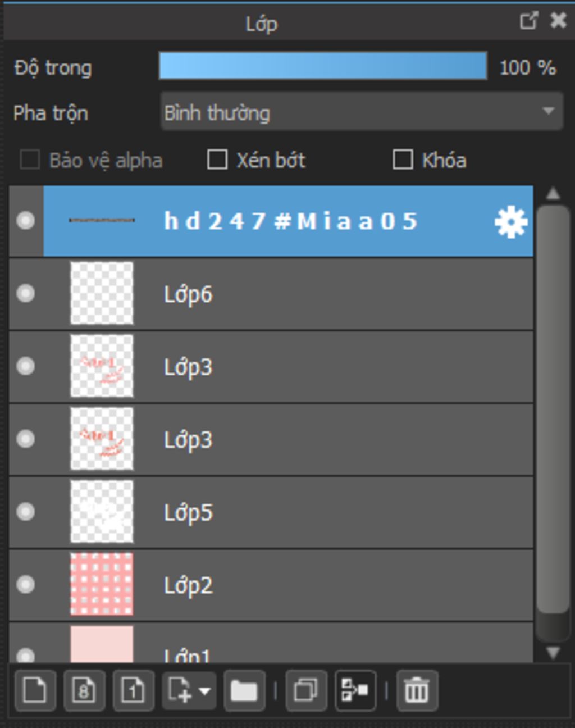Enable the Khóa checkbox
Screen dimensions: 575x728
tap(403, 160)
